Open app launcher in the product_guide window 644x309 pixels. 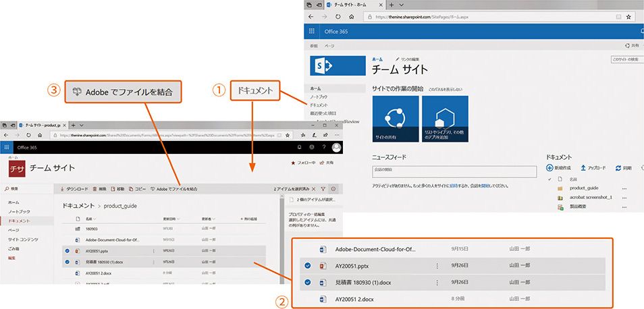pos(7,148)
